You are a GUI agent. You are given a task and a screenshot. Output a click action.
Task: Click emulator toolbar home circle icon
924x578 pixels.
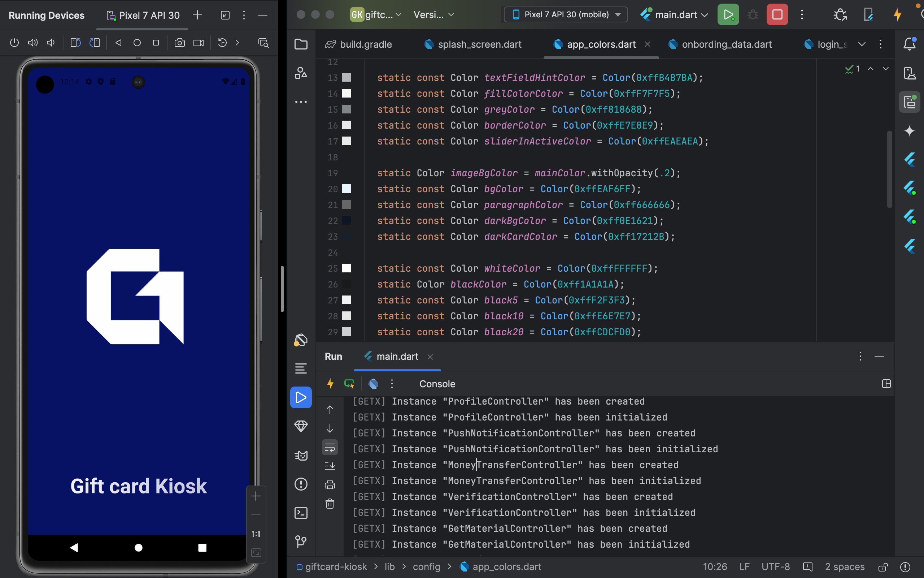pyautogui.click(x=137, y=43)
